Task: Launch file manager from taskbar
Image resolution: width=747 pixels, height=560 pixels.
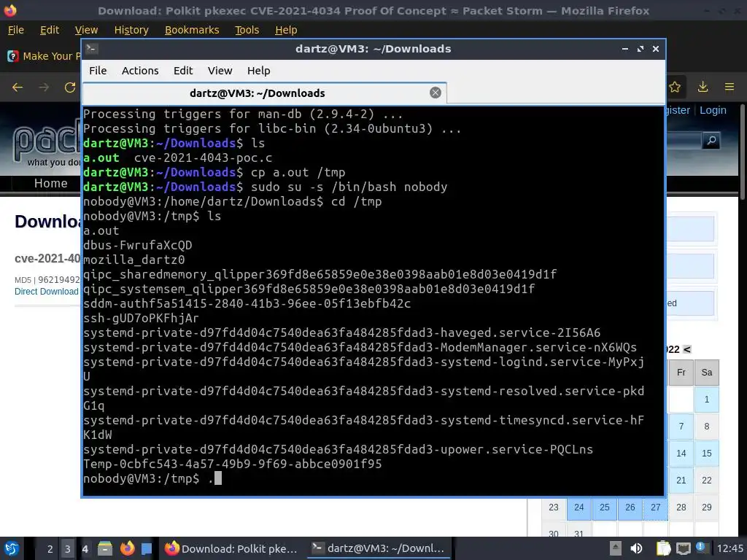Action: pos(105,548)
